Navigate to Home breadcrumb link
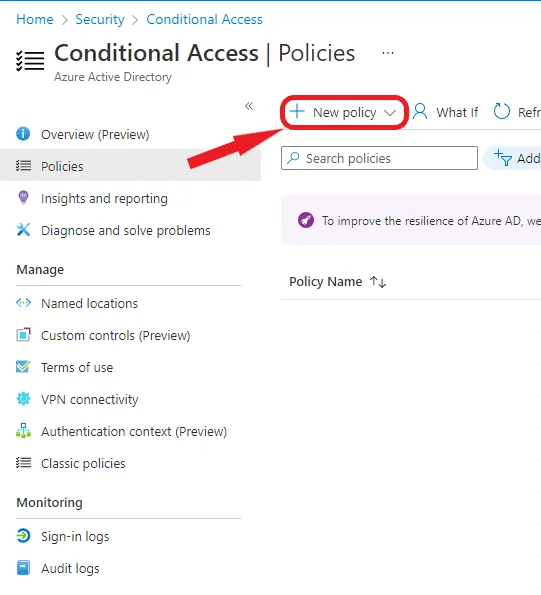This screenshot has height=595, width=541. point(35,19)
